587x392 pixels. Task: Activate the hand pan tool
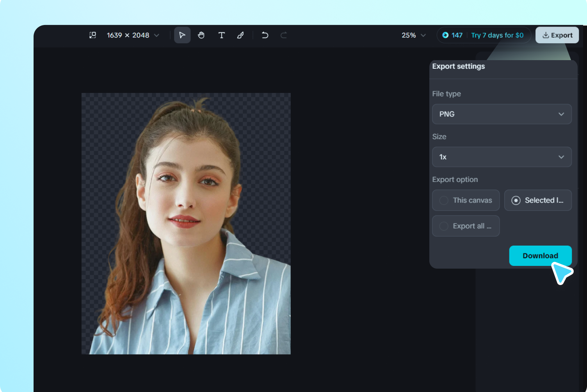coord(201,35)
